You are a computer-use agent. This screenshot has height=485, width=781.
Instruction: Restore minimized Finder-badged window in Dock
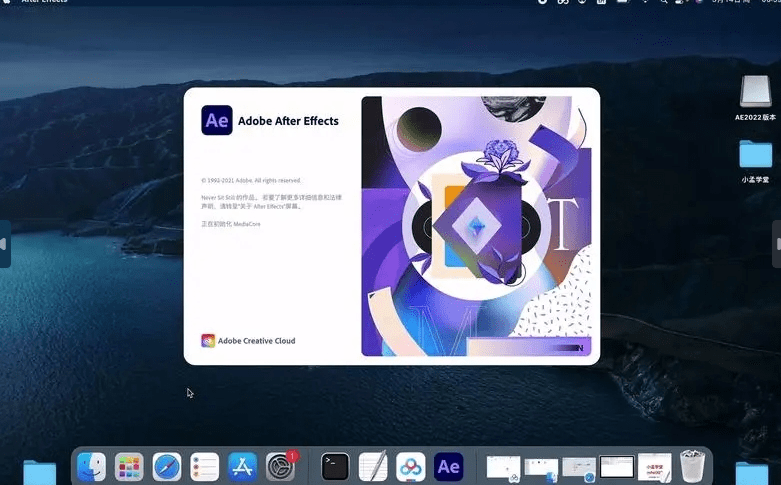click(x=541, y=470)
